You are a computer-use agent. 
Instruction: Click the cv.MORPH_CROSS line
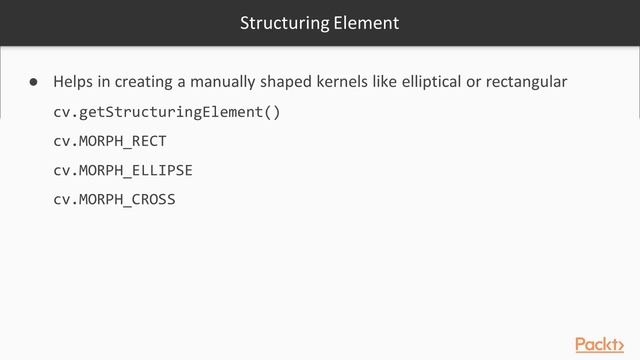[x=114, y=199]
